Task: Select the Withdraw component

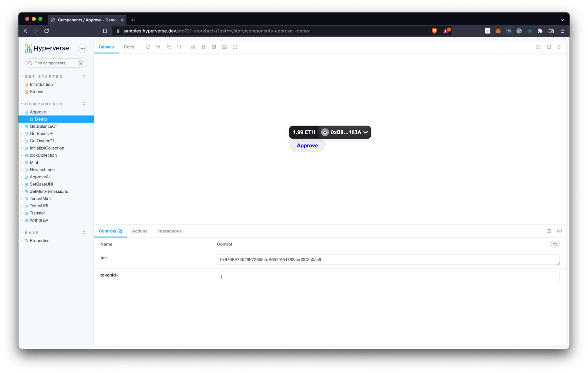Action: pos(39,220)
